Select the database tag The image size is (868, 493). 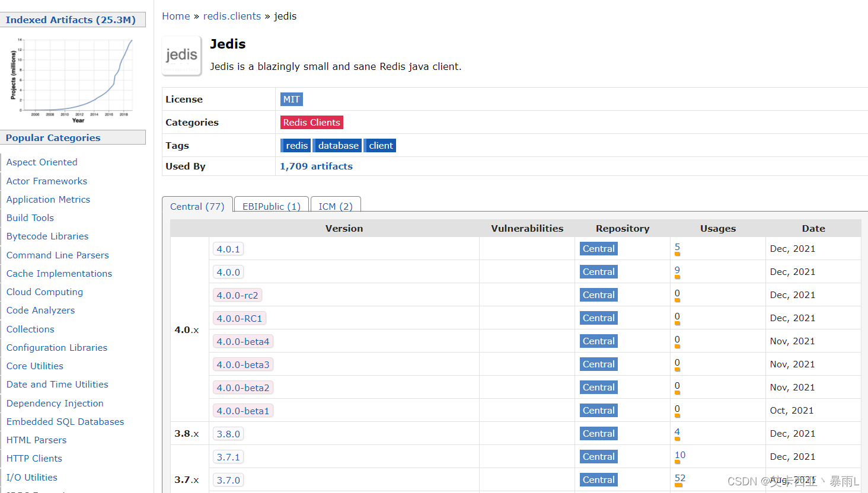337,146
